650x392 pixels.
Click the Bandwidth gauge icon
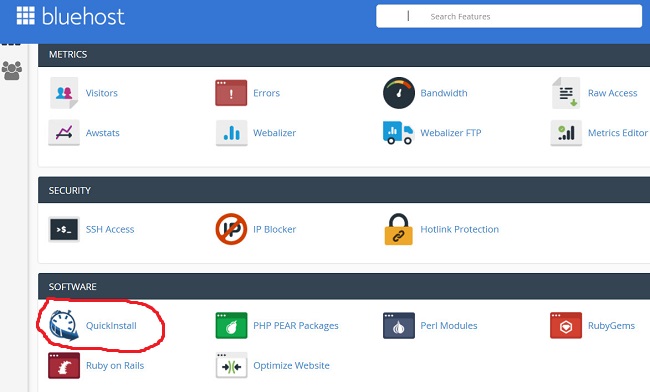coord(399,93)
